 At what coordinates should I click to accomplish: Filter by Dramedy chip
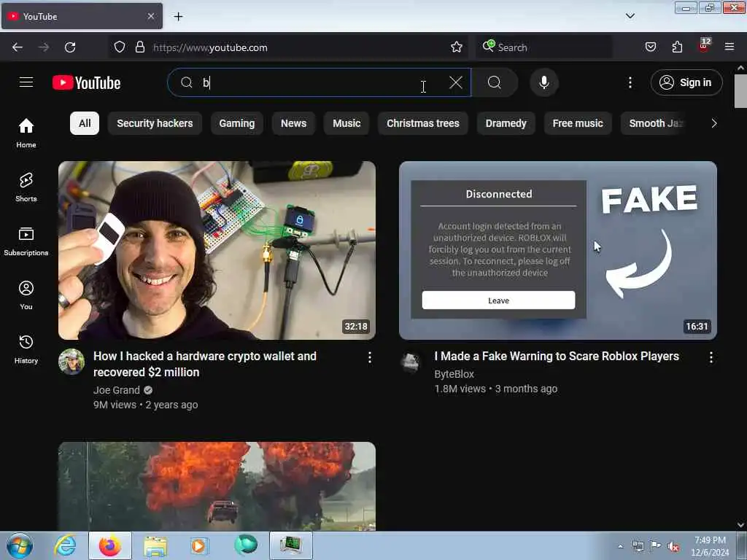pyautogui.click(x=506, y=123)
